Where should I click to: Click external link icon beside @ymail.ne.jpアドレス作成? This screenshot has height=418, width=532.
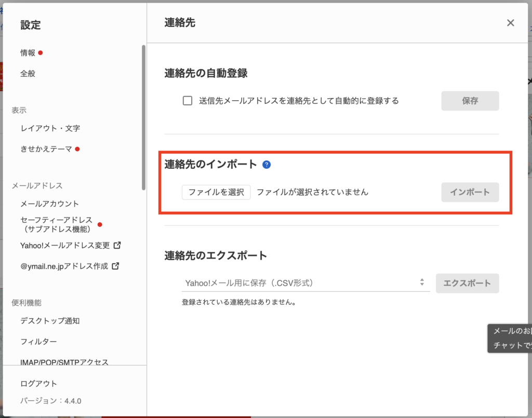coord(115,266)
